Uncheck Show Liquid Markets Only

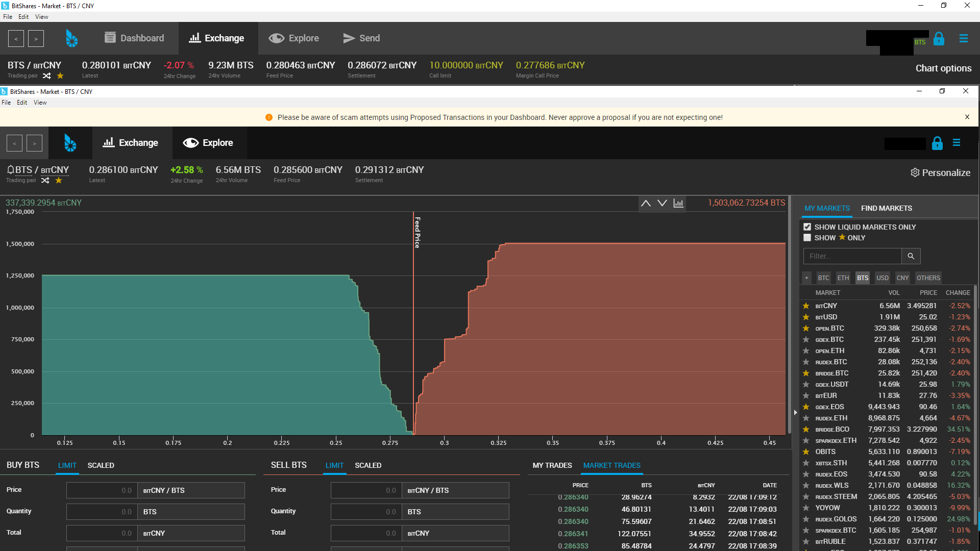tap(807, 227)
